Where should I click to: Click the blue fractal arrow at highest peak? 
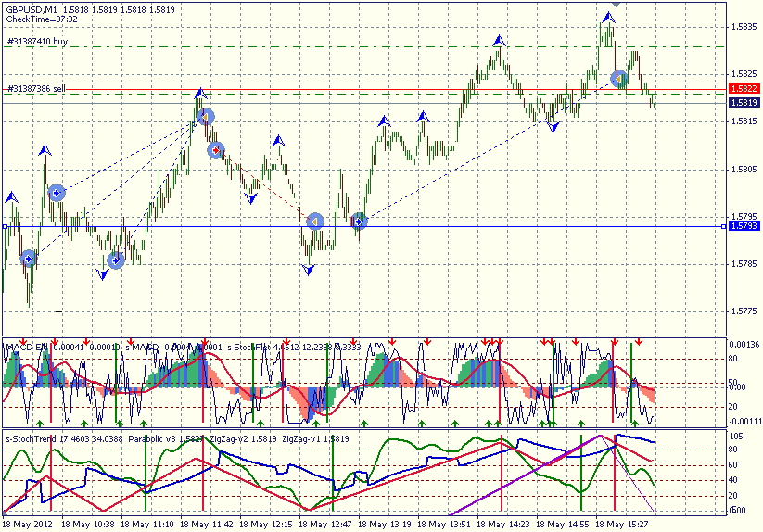coord(608,17)
